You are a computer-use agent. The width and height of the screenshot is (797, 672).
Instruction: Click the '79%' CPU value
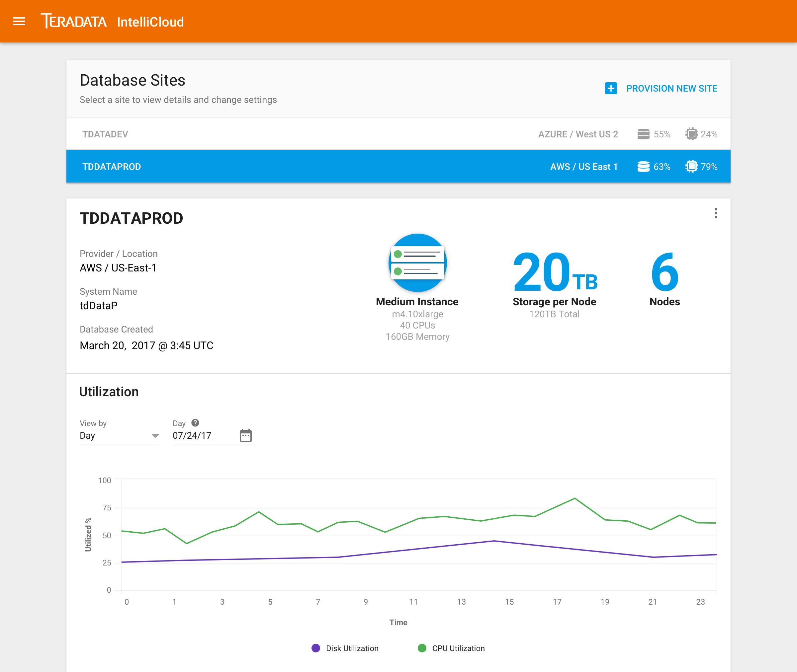click(x=709, y=167)
